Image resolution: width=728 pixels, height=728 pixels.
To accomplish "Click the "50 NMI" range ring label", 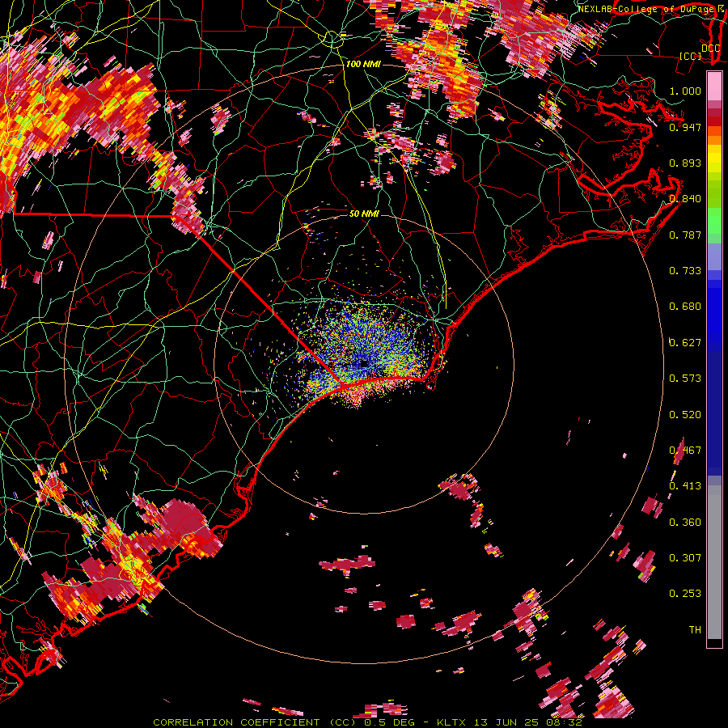I will [364, 214].
